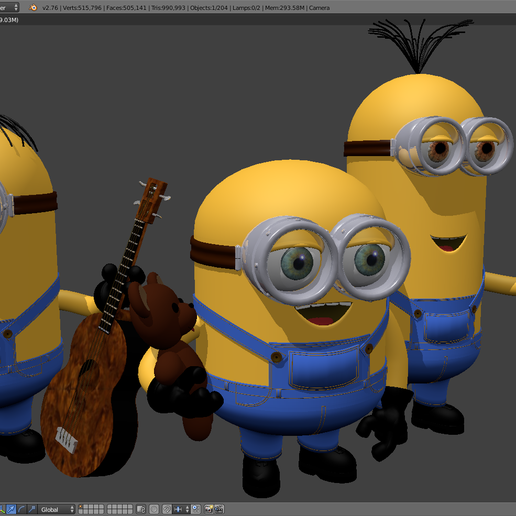Open the render engine dropdown in top header
This screenshot has width=516, height=516.
click(x=9, y=7)
